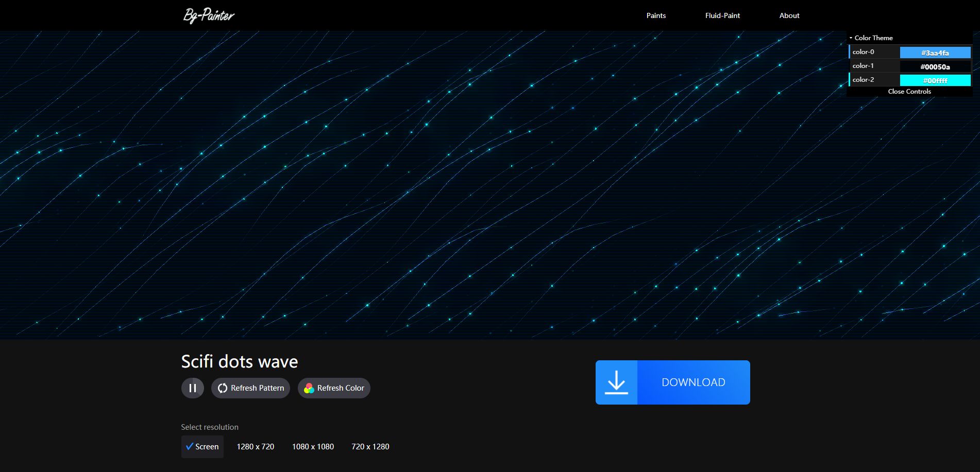Screen dimensions: 980x472
Task: Collapse the Color Theme folder
Action: point(910,38)
